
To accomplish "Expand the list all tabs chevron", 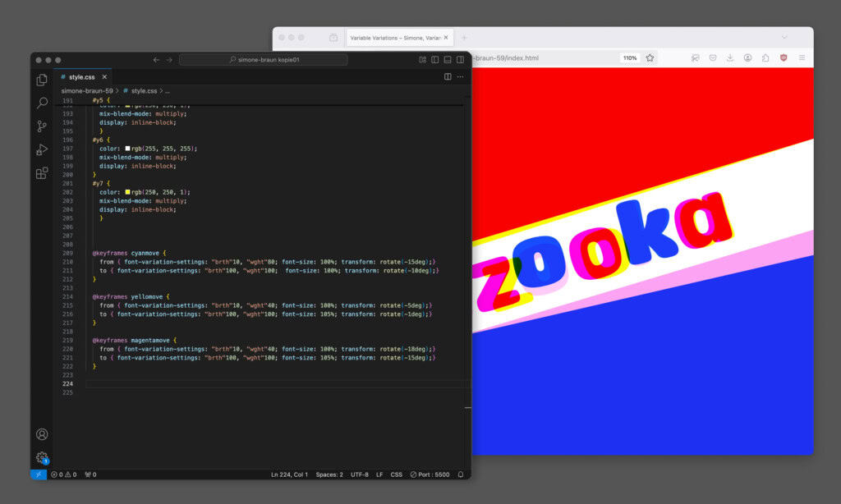I will point(784,37).
